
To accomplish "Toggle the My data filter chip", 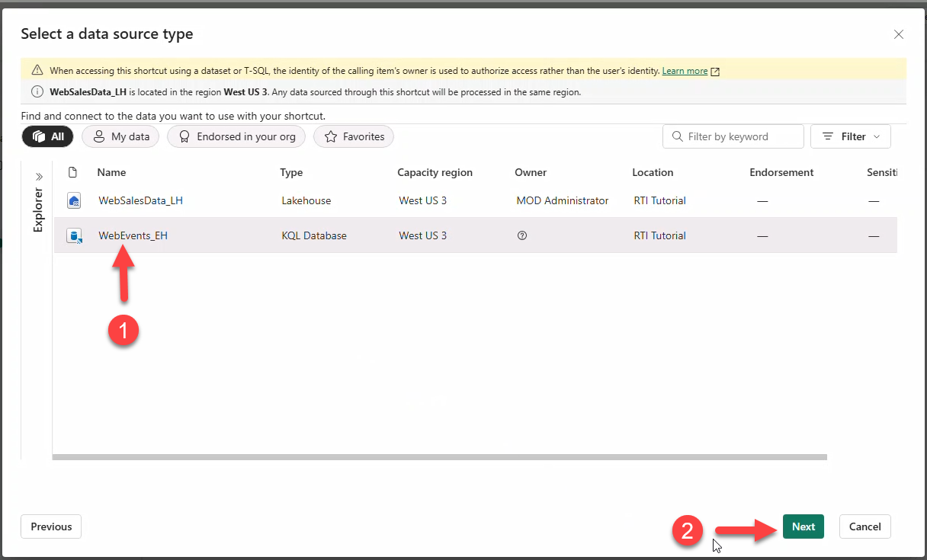I will pos(120,136).
